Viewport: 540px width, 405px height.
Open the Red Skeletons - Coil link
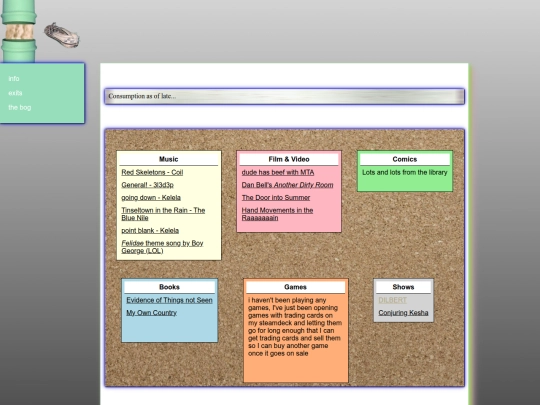click(152, 172)
